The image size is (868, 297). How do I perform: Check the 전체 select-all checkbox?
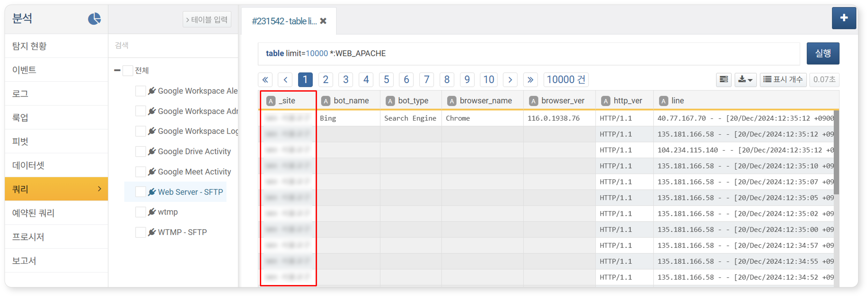(128, 71)
